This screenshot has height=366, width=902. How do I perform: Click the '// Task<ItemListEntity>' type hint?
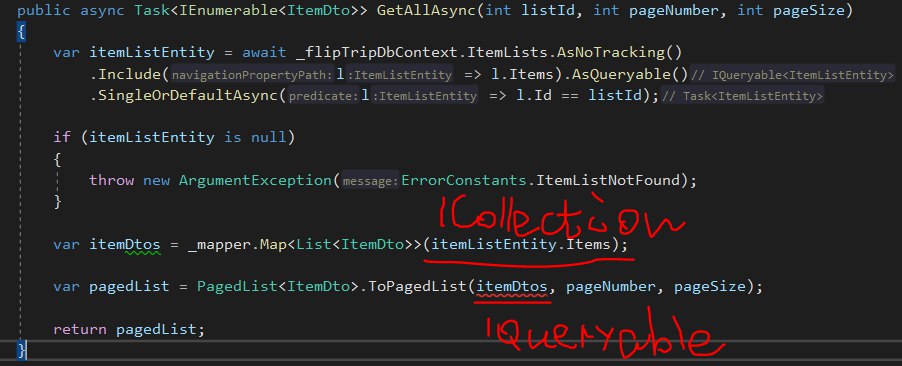[x=743, y=96]
